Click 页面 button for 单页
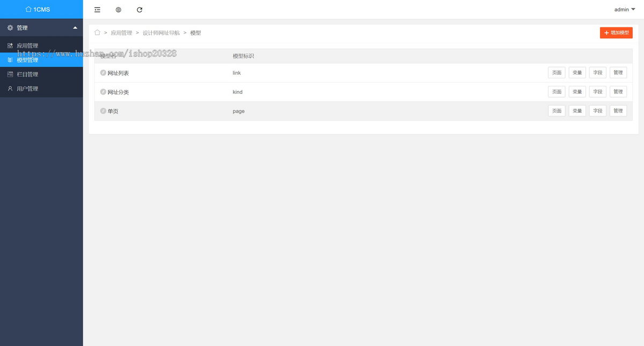Viewport: 644px width, 346px height. tap(557, 111)
